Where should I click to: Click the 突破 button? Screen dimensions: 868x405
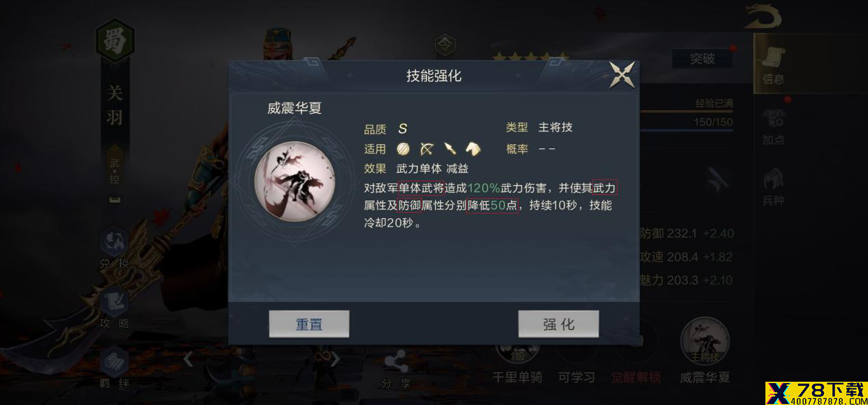(x=702, y=59)
